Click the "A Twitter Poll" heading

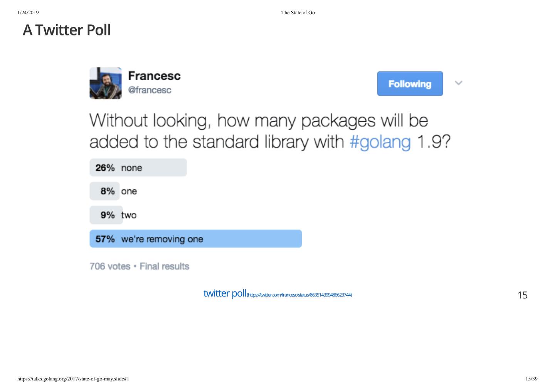67,30
